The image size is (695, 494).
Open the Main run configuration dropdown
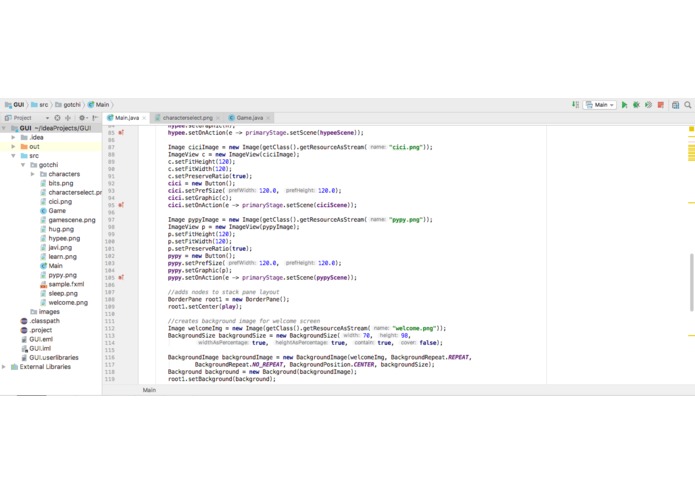point(599,105)
